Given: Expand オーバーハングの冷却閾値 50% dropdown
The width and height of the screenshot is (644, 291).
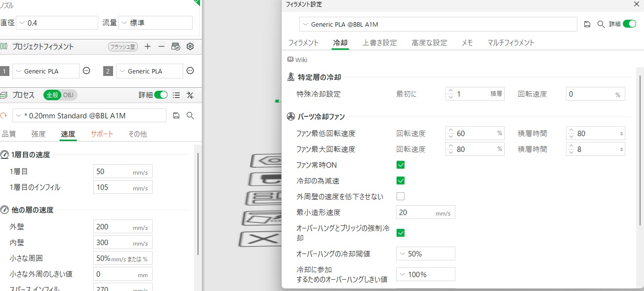Looking at the screenshot, I should (425, 254).
